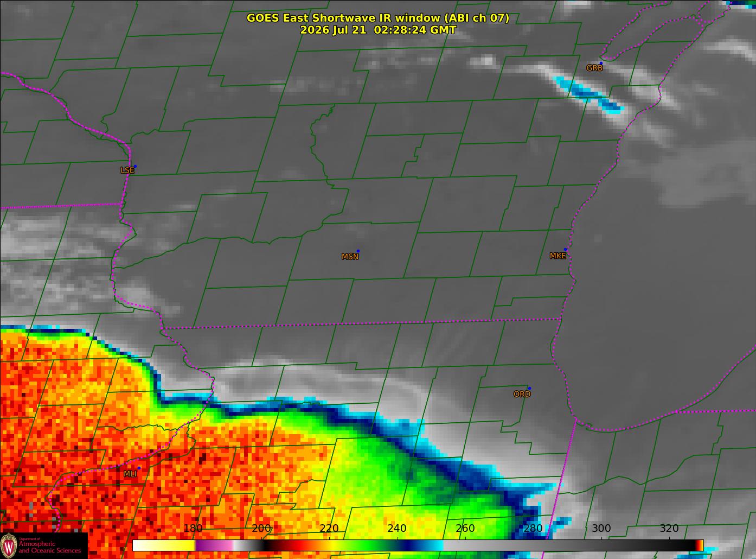This screenshot has width=756, height=559.
Task: Click the 320 label on color scale
Action: 669,529
